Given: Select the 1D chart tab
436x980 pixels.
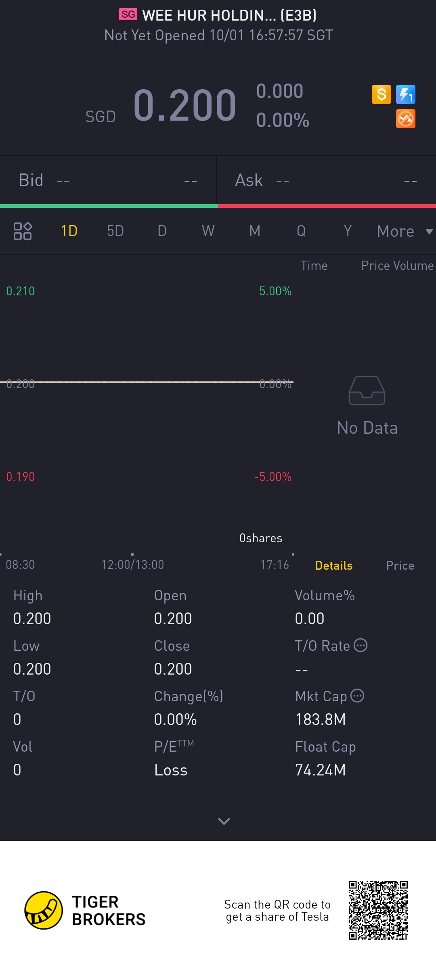Looking at the screenshot, I should (x=69, y=231).
